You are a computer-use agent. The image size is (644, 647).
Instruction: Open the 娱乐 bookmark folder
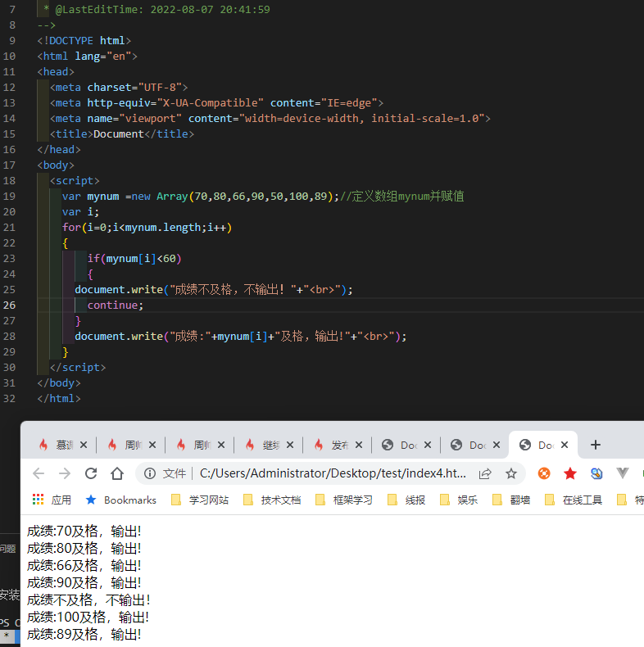[459, 500]
